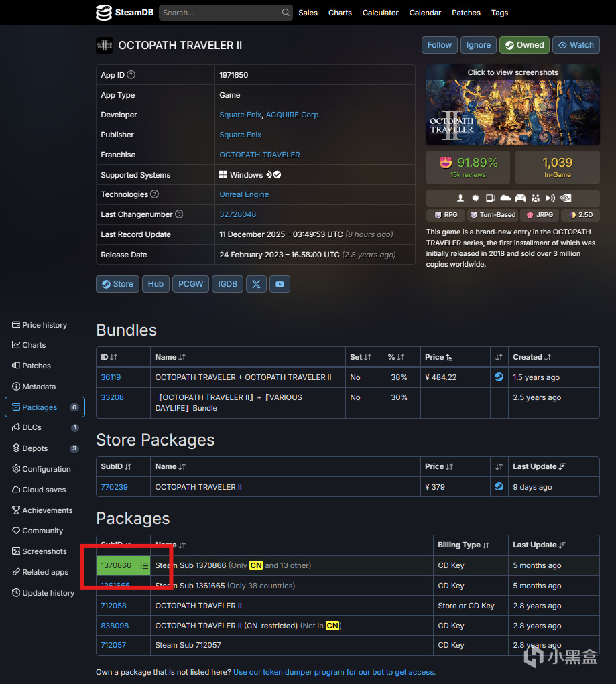Click the controller support feature icon
The width and height of the screenshot is (616, 684).
click(x=520, y=198)
